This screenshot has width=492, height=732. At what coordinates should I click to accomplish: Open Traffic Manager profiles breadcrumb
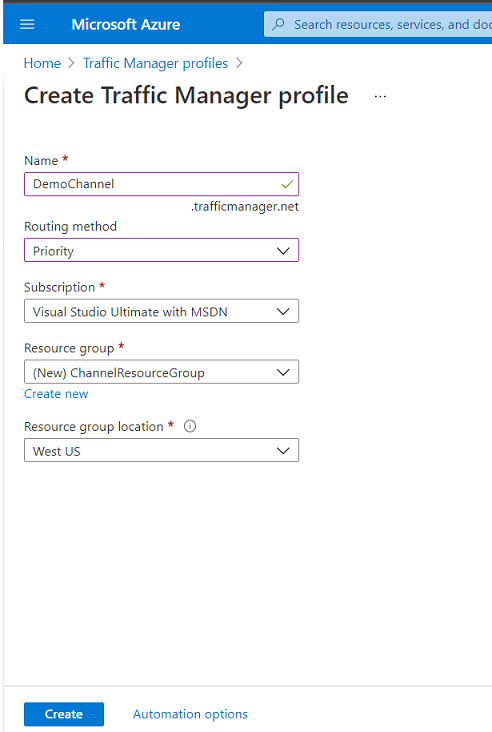155,63
